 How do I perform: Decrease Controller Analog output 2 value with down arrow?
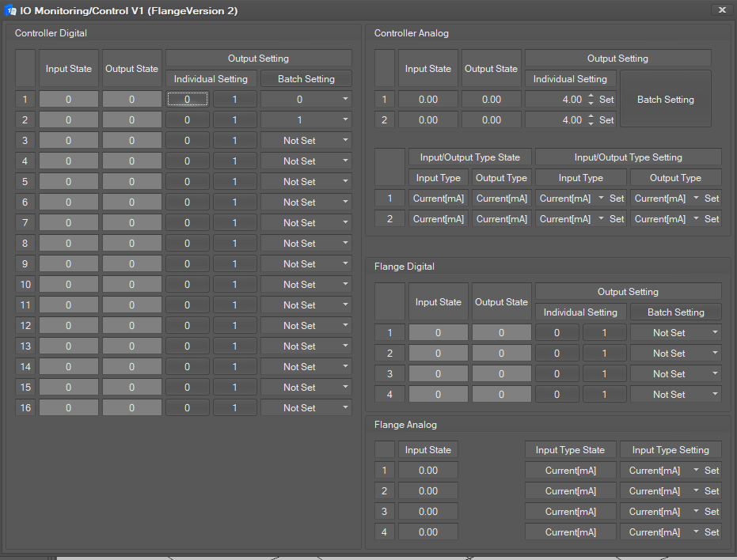point(591,124)
